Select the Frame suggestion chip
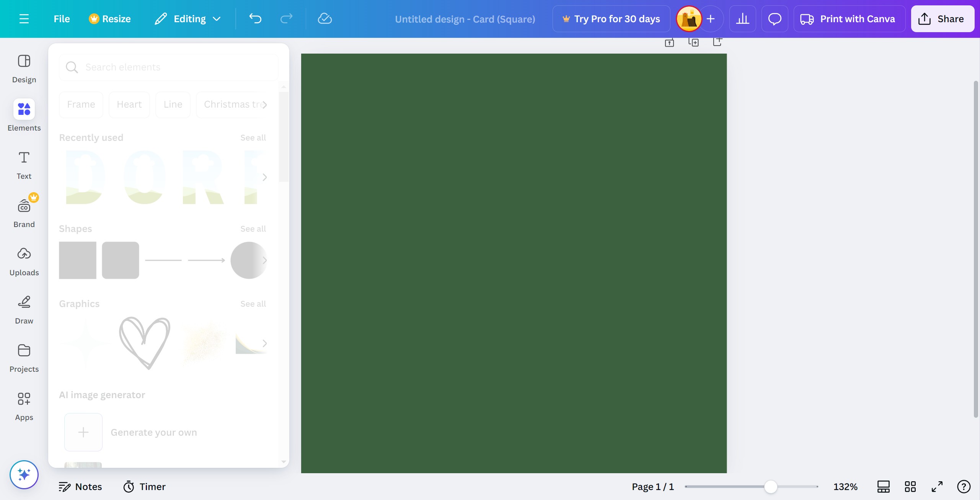This screenshot has width=980, height=500. click(x=81, y=105)
